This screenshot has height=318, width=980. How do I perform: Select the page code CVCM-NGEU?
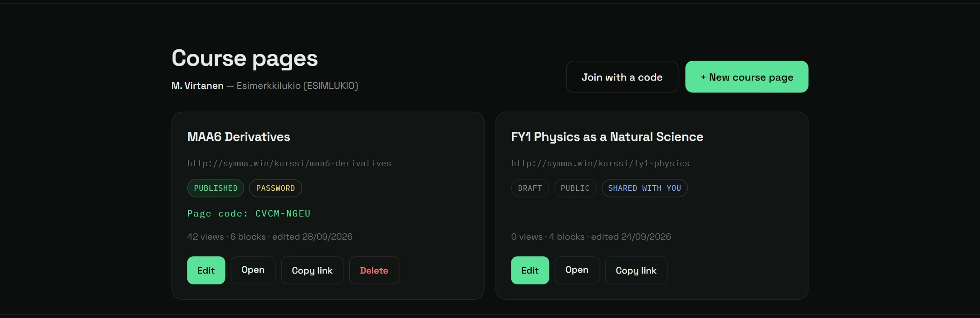(x=283, y=213)
